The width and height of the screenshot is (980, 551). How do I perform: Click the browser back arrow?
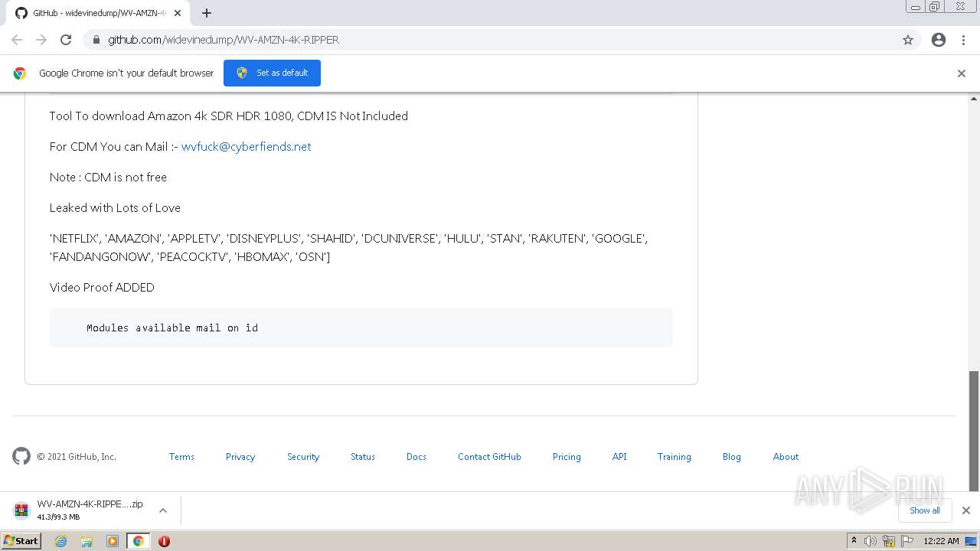[x=17, y=40]
